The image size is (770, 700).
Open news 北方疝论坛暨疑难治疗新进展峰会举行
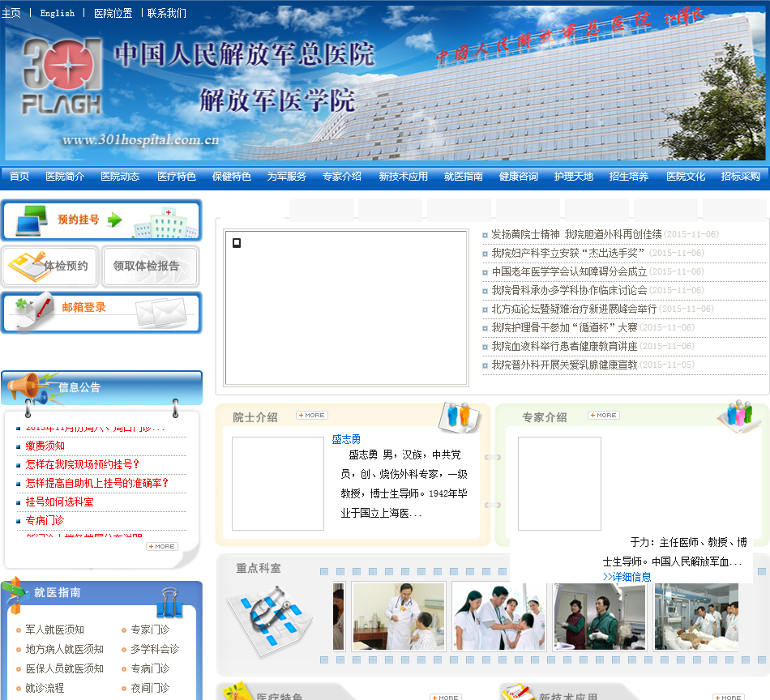pos(574,309)
